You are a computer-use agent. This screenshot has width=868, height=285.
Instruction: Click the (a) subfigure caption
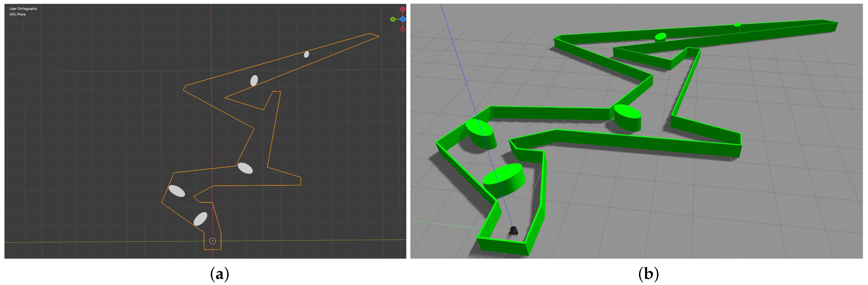point(219,274)
